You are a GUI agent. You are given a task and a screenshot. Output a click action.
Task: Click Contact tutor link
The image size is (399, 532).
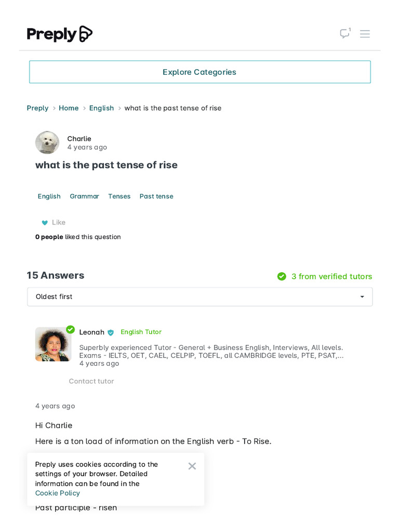point(91,381)
